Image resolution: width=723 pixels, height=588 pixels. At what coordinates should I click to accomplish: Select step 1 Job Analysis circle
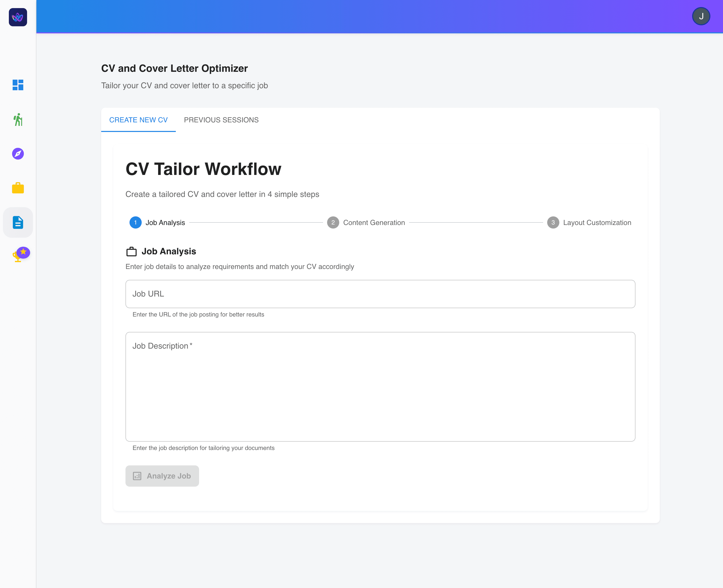(135, 222)
